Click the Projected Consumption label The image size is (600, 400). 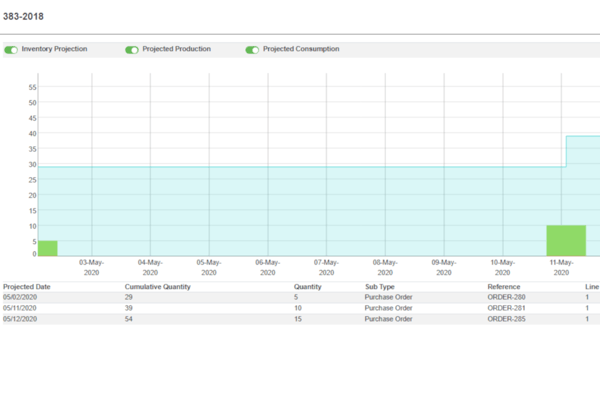(x=301, y=49)
